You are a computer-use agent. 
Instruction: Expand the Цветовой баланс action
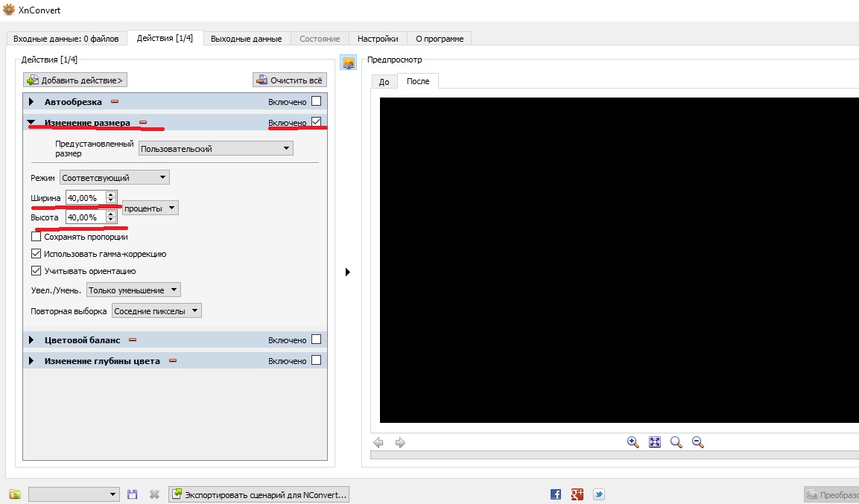click(x=31, y=339)
